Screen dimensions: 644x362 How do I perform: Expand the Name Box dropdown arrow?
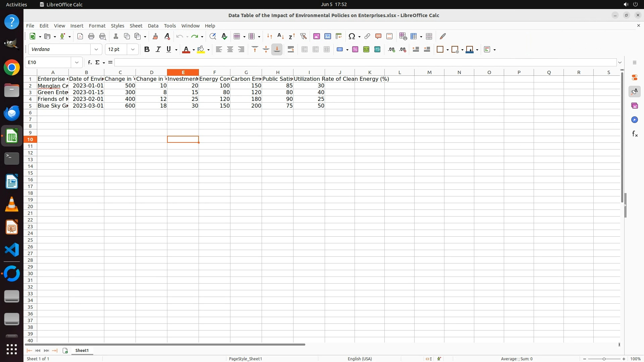pyautogui.click(x=77, y=62)
